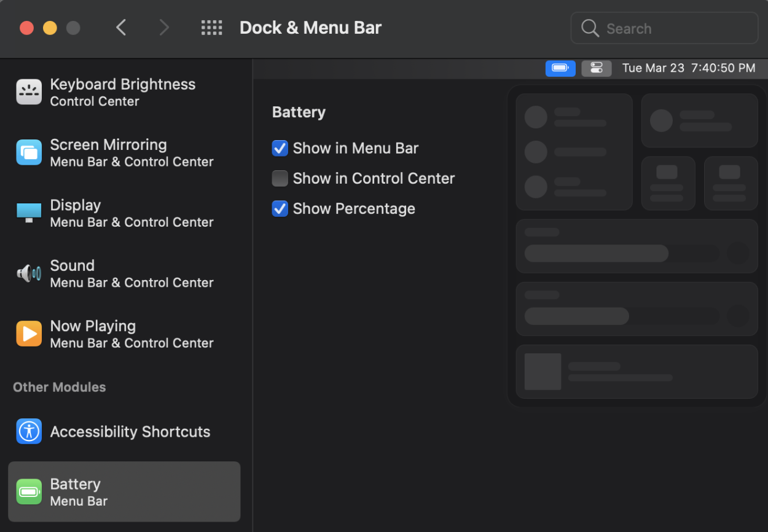Screen dimensions: 768x532
Task: Select the Display module icon
Action: (28, 213)
